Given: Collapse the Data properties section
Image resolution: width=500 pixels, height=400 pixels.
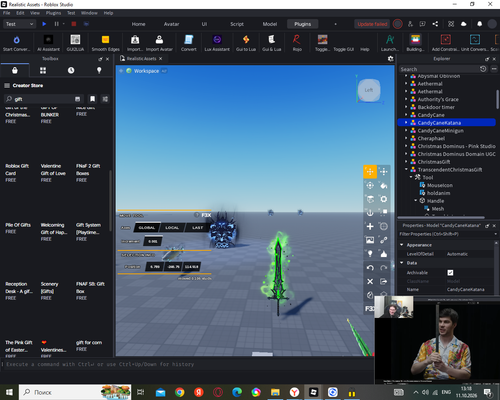Looking at the screenshot, I should pos(402,263).
